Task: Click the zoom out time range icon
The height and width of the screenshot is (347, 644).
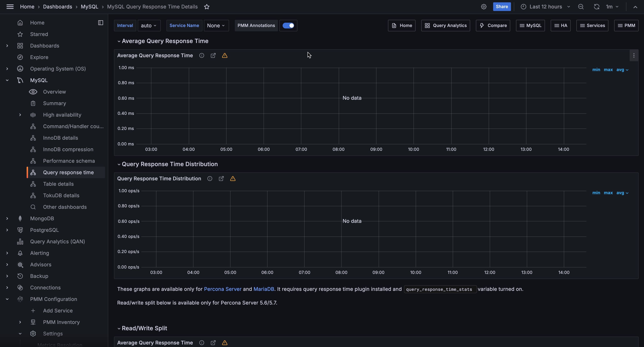Action: pyautogui.click(x=581, y=7)
